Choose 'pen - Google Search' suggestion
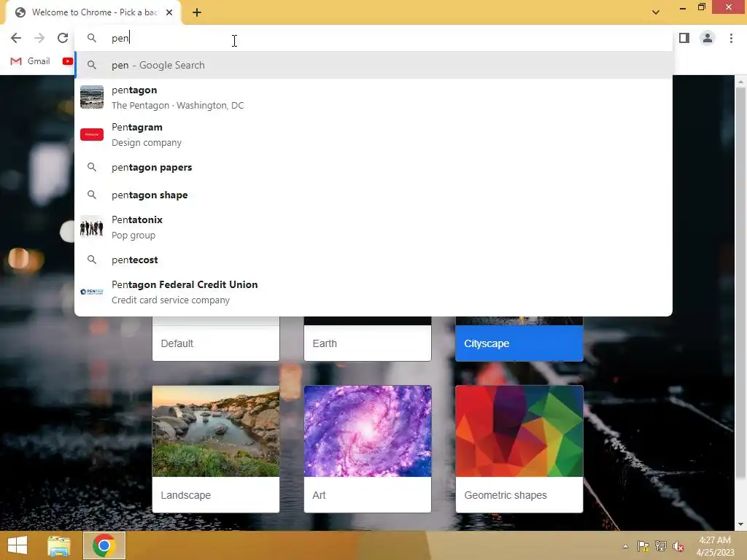747x560 pixels. (373, 65)
